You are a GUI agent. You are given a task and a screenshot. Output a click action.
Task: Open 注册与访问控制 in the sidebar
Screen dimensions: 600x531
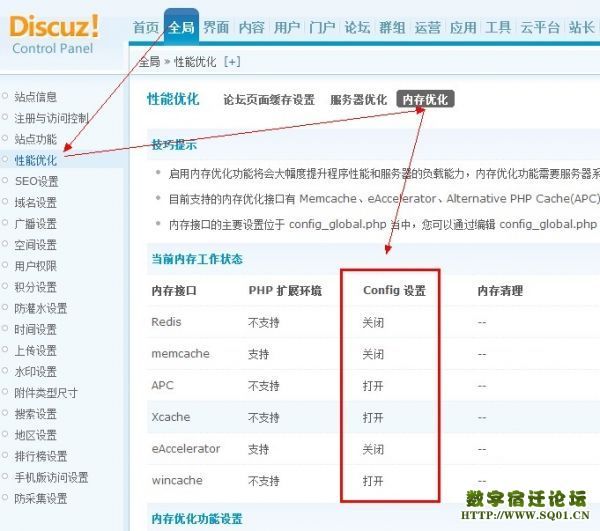pos(52,118)
